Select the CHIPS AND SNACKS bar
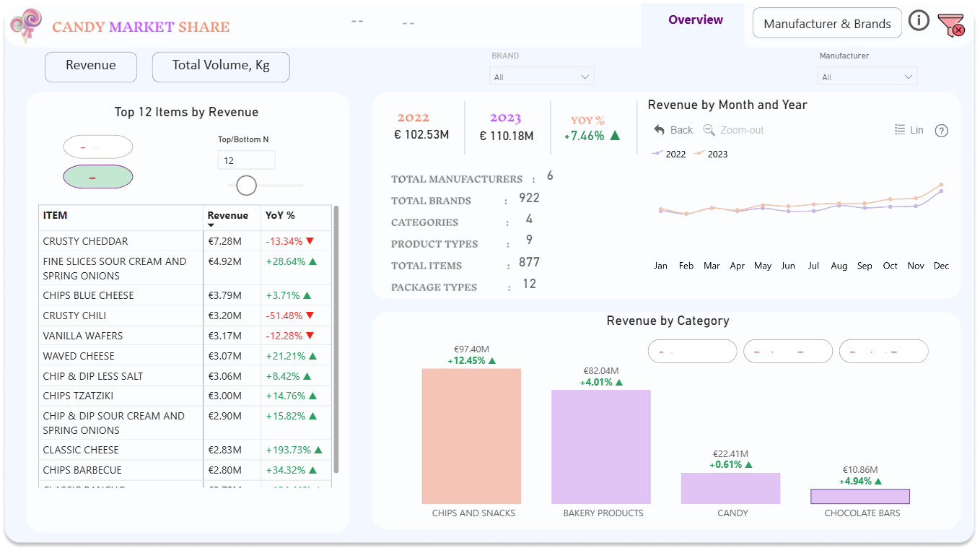The width and height of the screenshot is (980, 548). (471, 436)
